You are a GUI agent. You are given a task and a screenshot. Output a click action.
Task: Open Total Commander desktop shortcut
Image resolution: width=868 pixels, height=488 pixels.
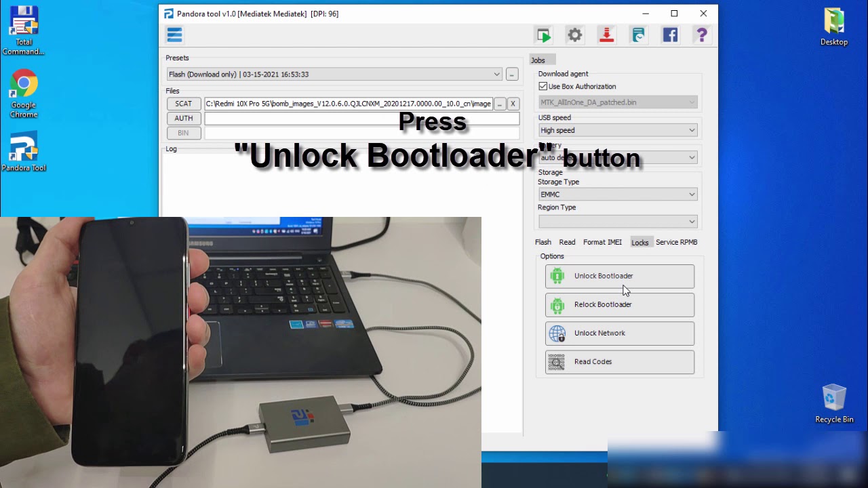point(24,31)
